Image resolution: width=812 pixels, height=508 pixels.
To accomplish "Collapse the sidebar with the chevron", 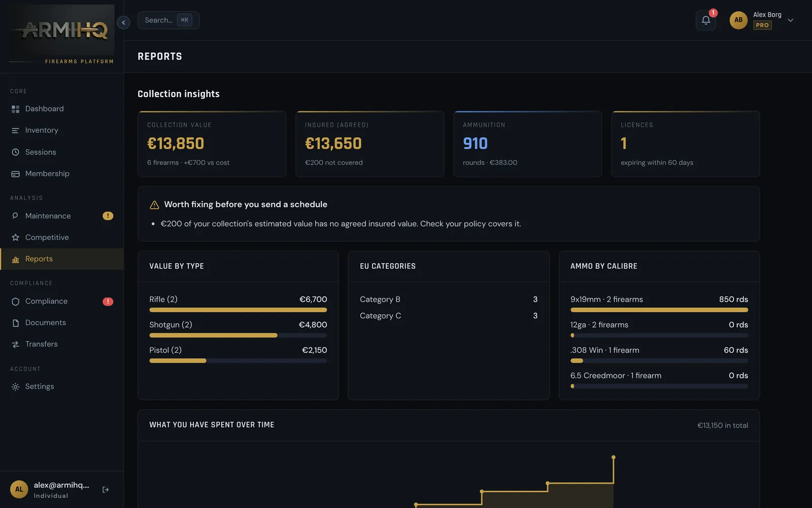I will coord(123,22).
